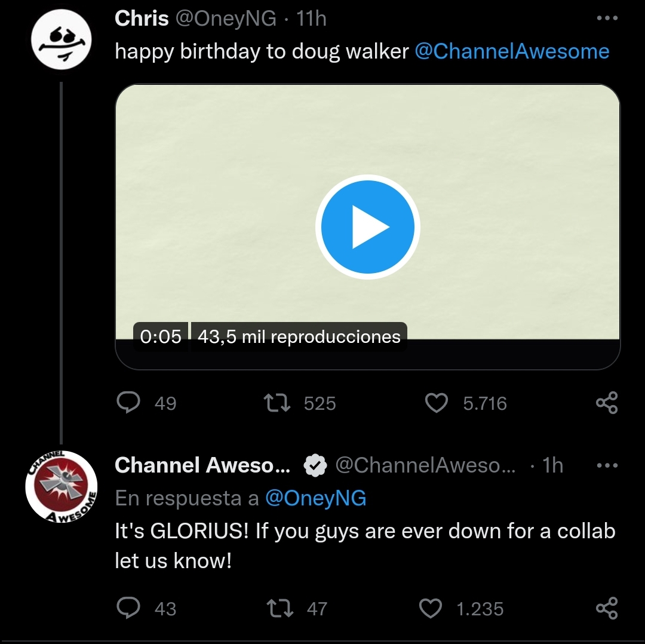645x644 pixels.
Task: Follow the @ChannelAwesome mention link
Action: (512, 51)
